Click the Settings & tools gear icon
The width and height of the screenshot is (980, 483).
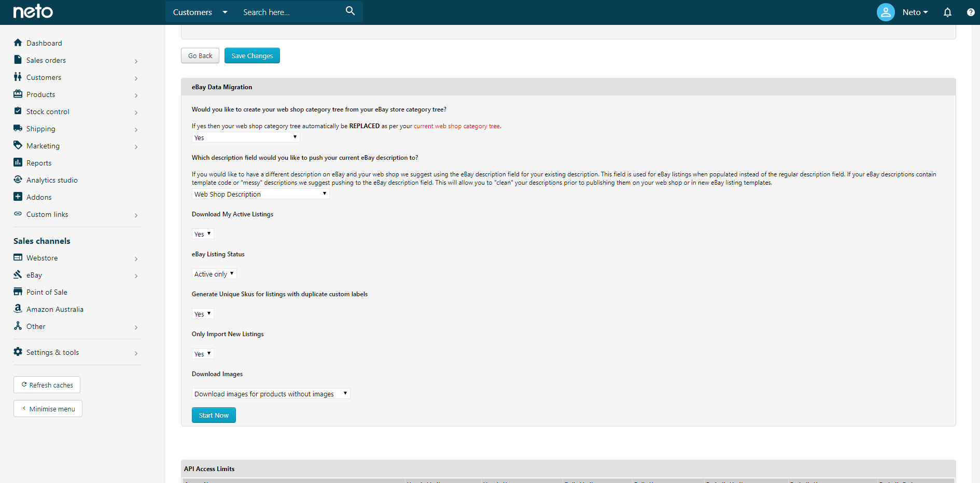[x=18, y=352]
